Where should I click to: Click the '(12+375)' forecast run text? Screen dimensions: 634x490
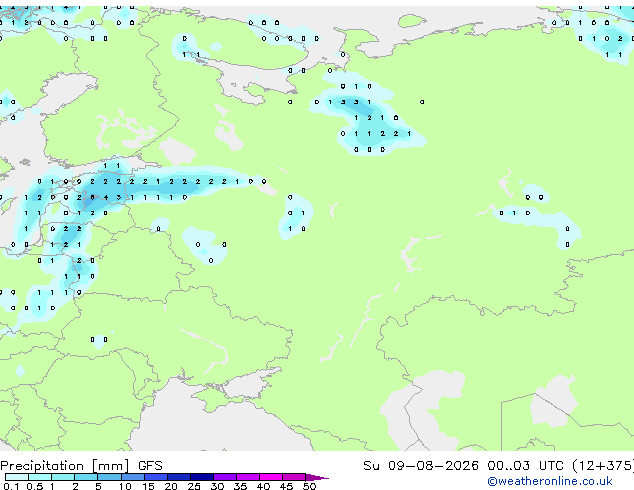pos(603,466)
